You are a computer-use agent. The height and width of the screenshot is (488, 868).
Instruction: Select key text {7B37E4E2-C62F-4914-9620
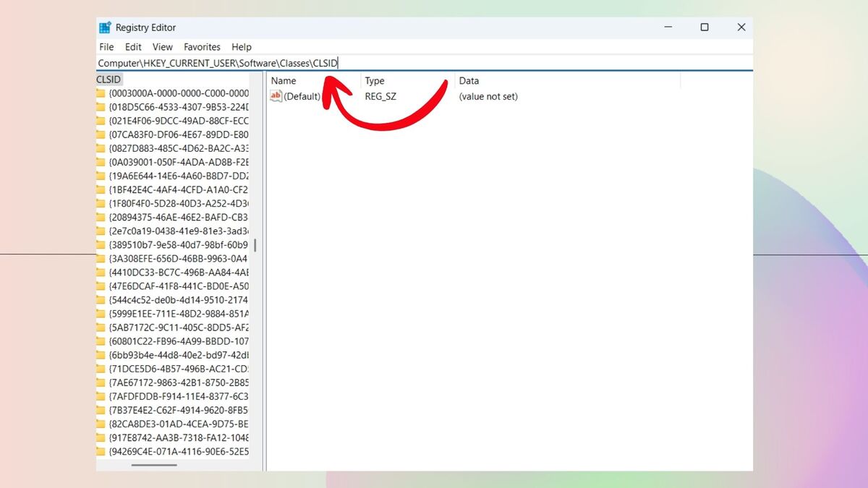(x=179, y=410)
